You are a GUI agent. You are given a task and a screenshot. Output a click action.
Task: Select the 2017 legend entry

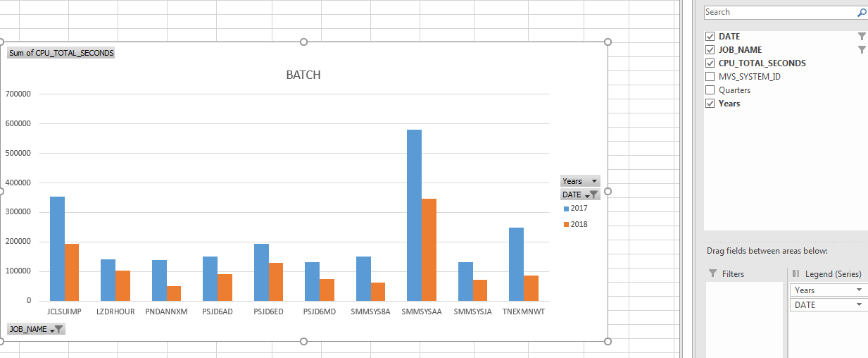pyautogui.click(x=575, y=209)
